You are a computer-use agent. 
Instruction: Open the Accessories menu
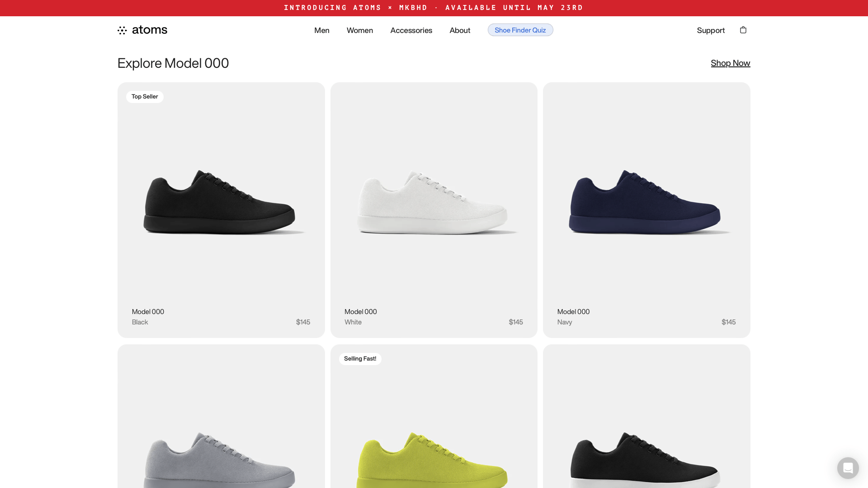click(x=411, y=30)
